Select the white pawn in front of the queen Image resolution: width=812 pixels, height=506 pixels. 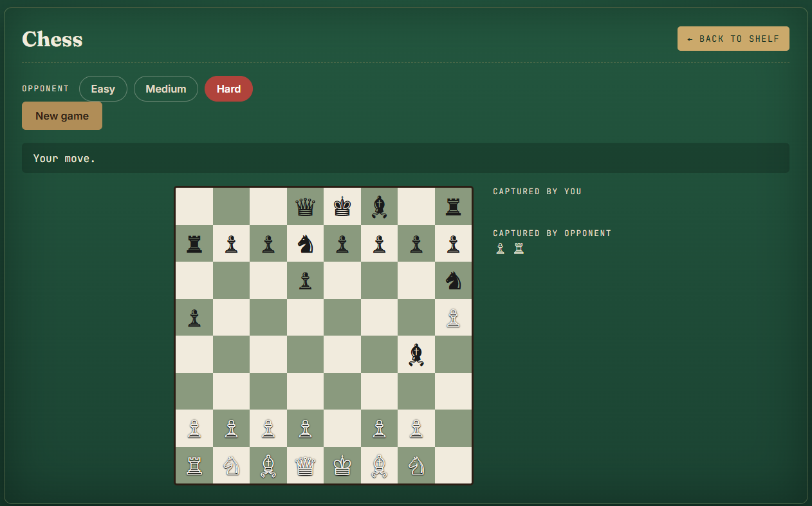305,428
